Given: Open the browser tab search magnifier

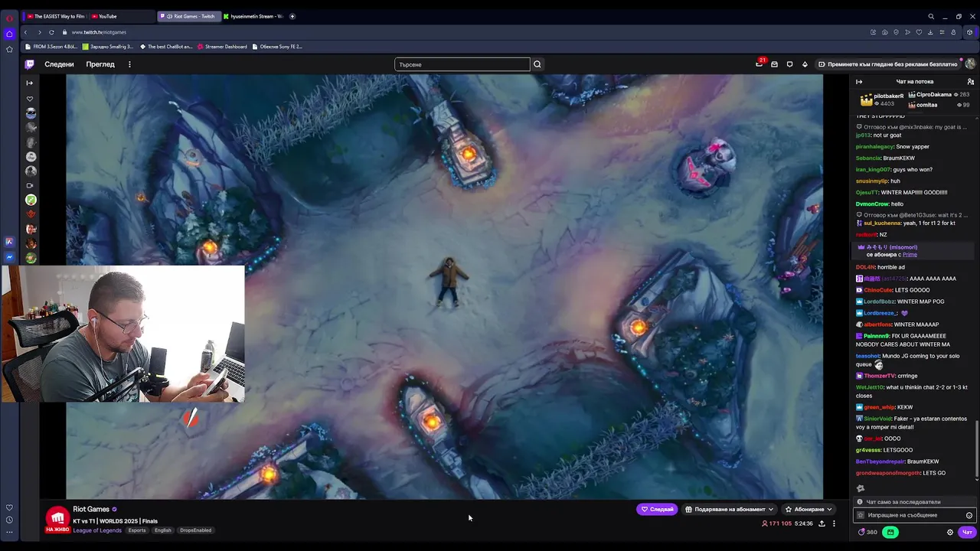Looking at the screenshot, I should click(931, 16).
